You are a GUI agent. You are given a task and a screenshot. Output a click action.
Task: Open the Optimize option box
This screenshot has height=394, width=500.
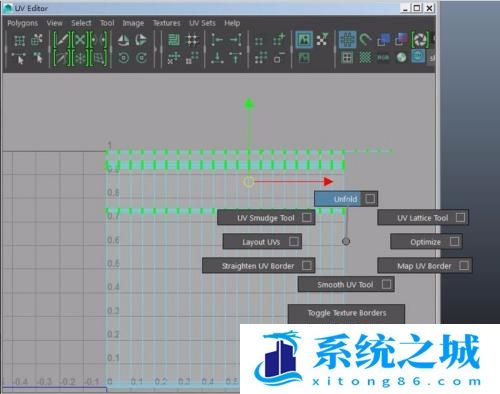point(454,241)
